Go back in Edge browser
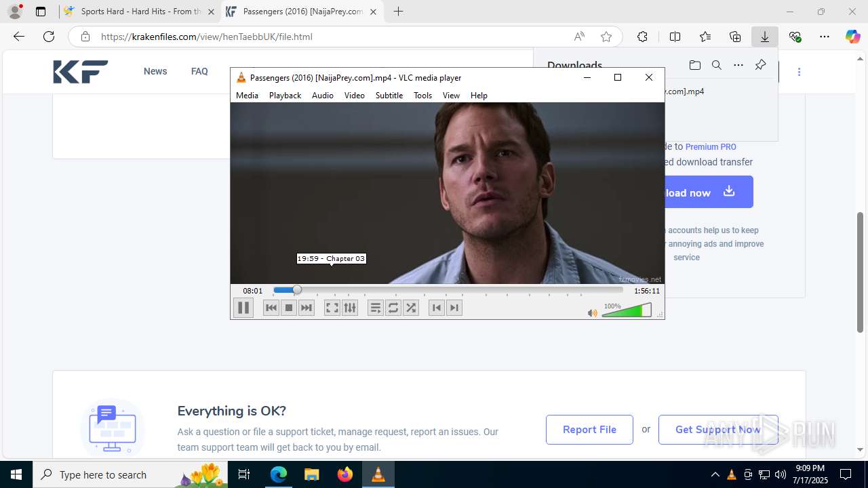The height and width of the screenshot is (488, 868). click(19, 37)
